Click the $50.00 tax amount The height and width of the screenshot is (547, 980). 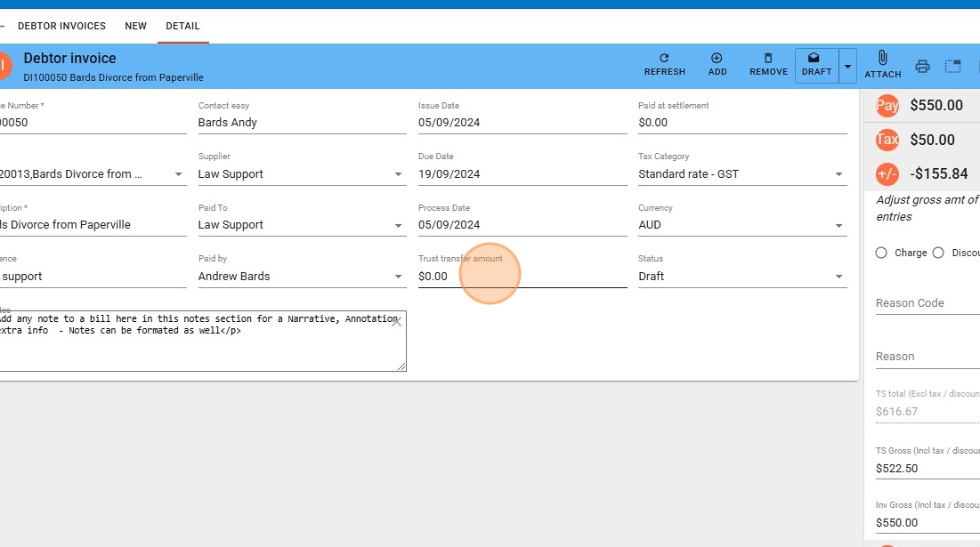pos(932,140)
